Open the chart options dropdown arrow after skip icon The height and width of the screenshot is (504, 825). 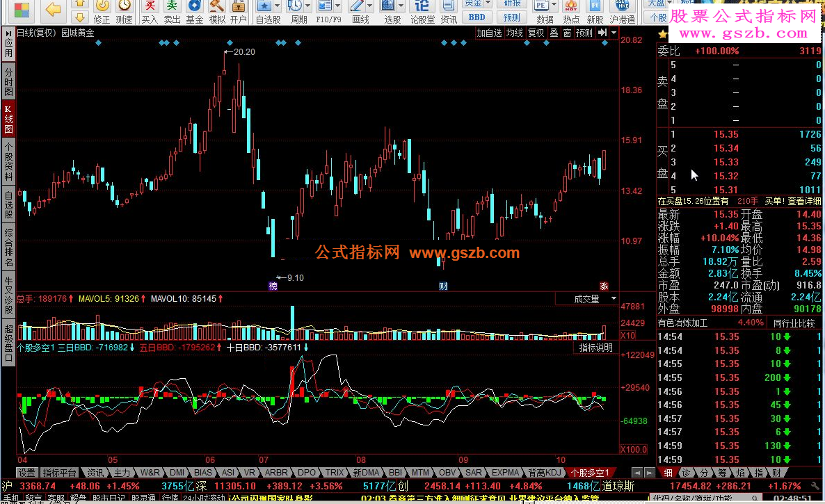tap(614, 33)
